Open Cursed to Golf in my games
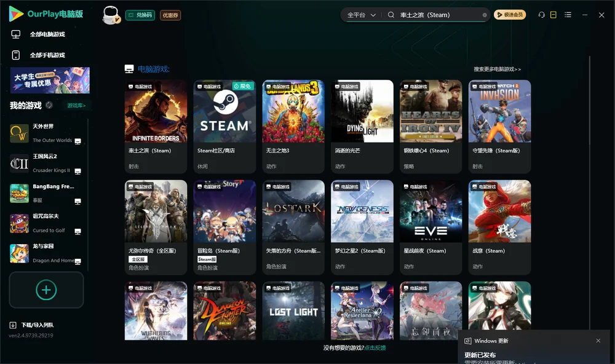This screenshot has width=615, height=364. 45,224
